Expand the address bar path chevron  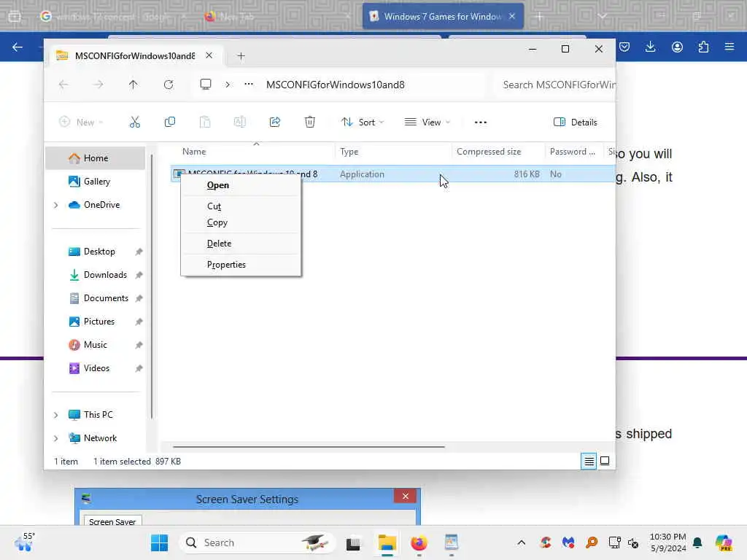pyautogui.click(x=228, y=85)
